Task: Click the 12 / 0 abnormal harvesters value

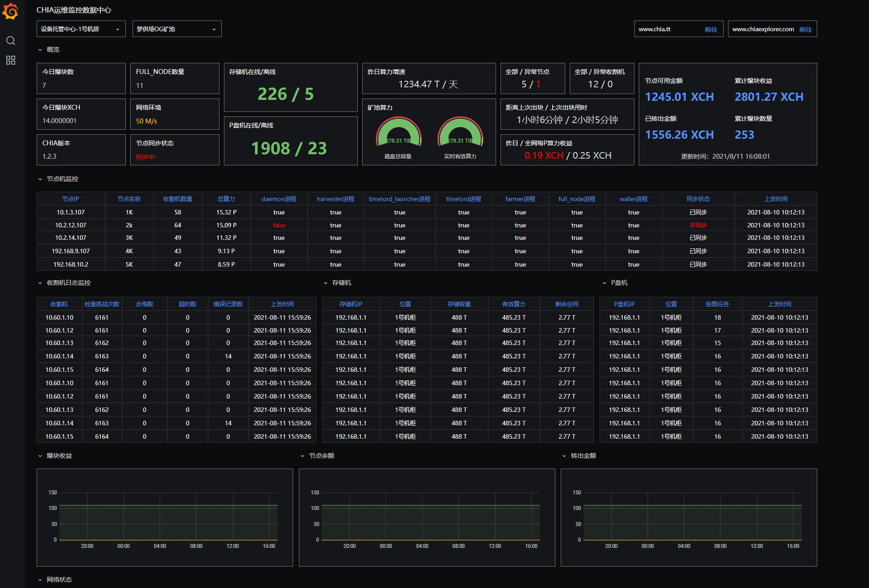Action: click(600, 84)
